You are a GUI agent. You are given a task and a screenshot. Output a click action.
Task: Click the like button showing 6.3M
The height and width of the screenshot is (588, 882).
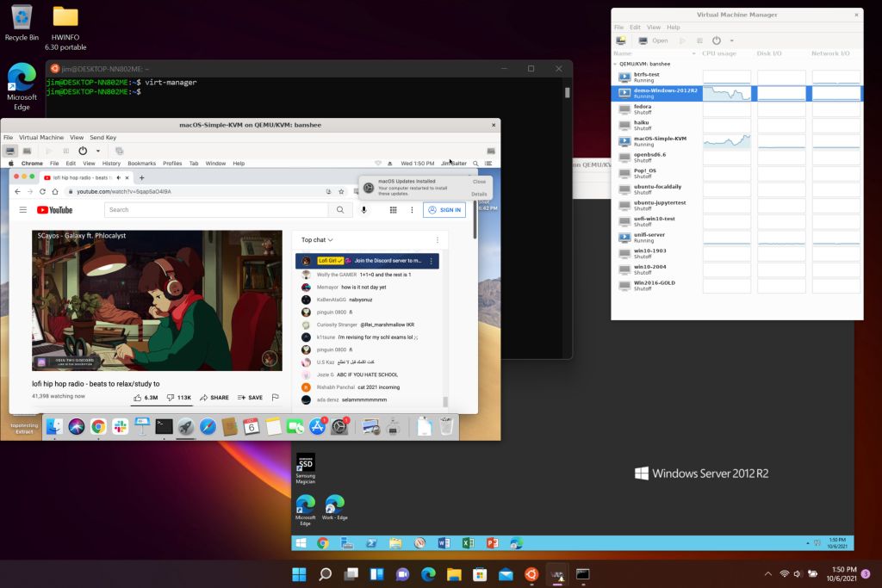(x=146, y=398)
